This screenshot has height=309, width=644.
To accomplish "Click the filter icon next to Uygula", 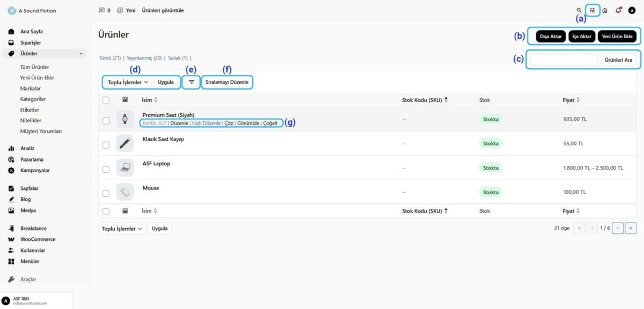I will (192, 82).
